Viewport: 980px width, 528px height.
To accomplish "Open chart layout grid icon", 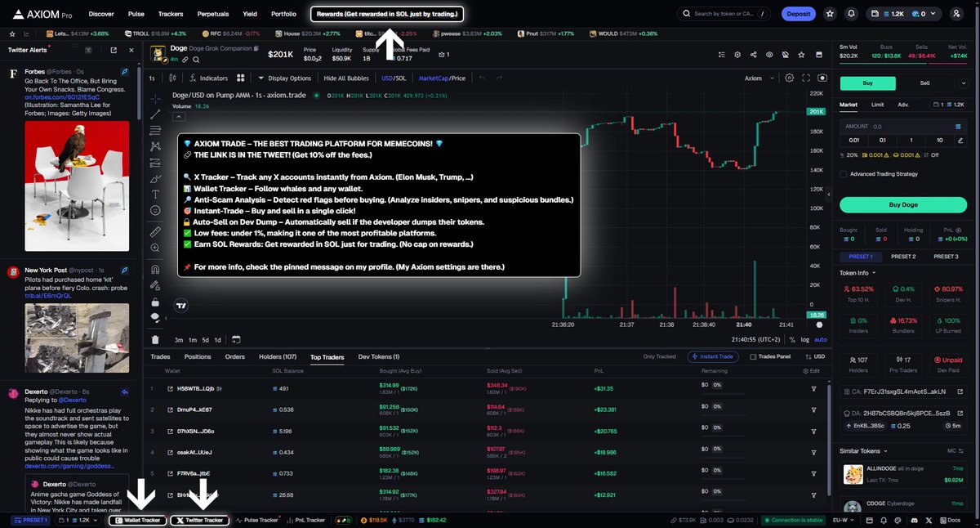I will pos(241,78).
